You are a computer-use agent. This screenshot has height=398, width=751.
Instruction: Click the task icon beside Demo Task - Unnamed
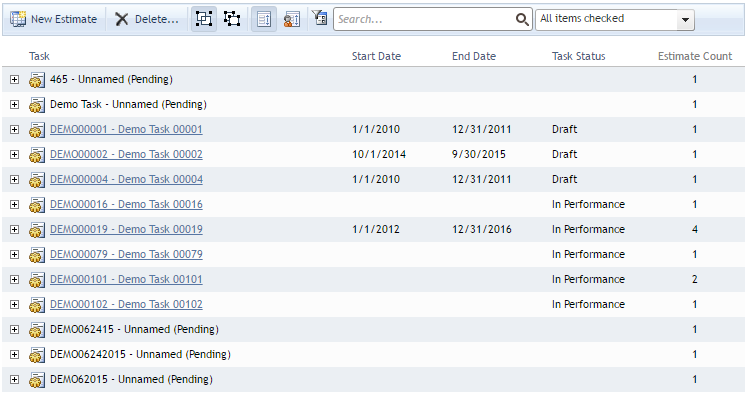pos(37,104)
